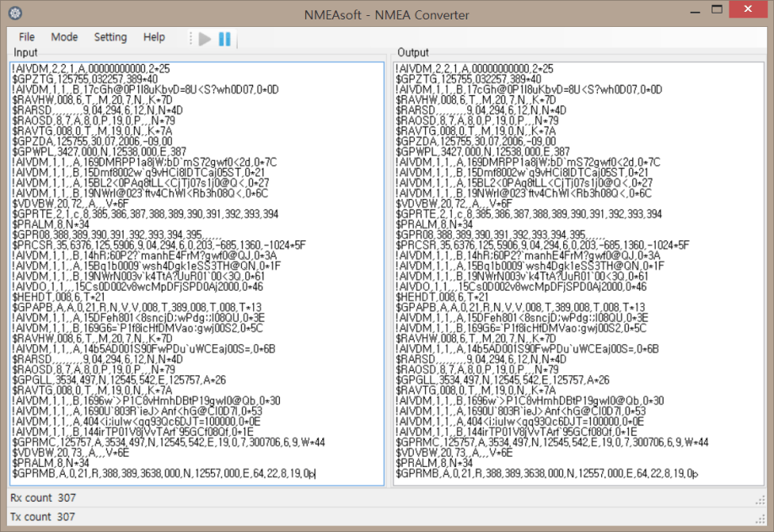
Task: Click the $PRCSR line in Output panel
Action: pyautogui.click(x=542, y=245)
